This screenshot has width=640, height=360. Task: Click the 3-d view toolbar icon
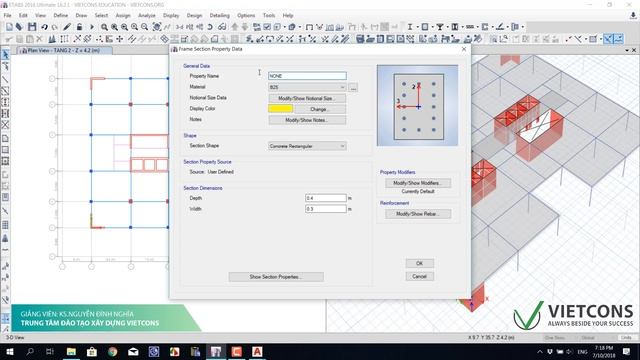pyautogui.click(x=180, y=27)
